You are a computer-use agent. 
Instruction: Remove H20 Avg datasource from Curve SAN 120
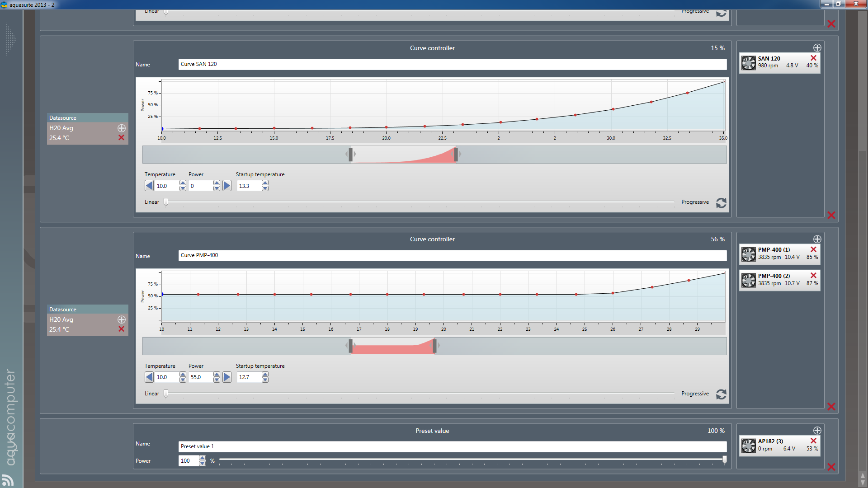(x=121, y=138)
